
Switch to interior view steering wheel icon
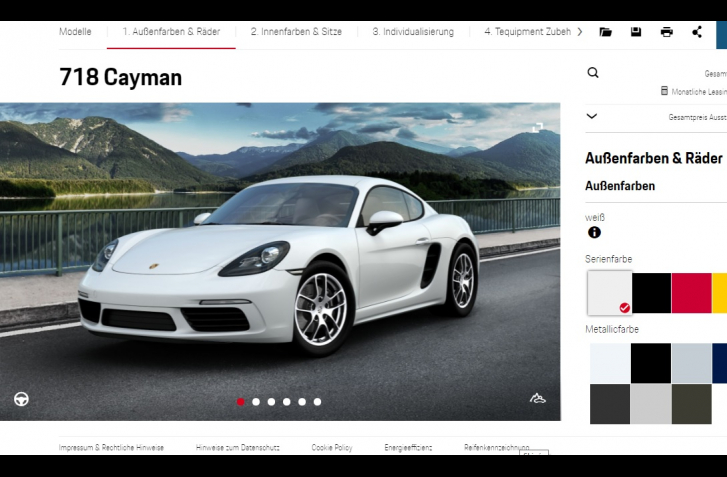point(21,399)
